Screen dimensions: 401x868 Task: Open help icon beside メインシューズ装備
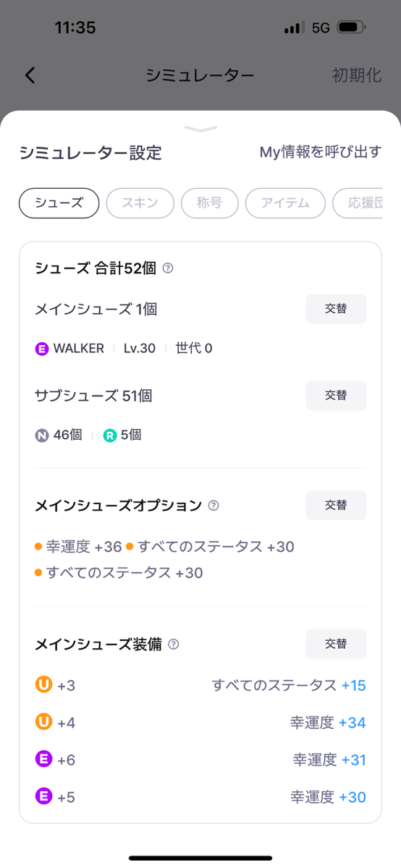[x=173, y=644]
